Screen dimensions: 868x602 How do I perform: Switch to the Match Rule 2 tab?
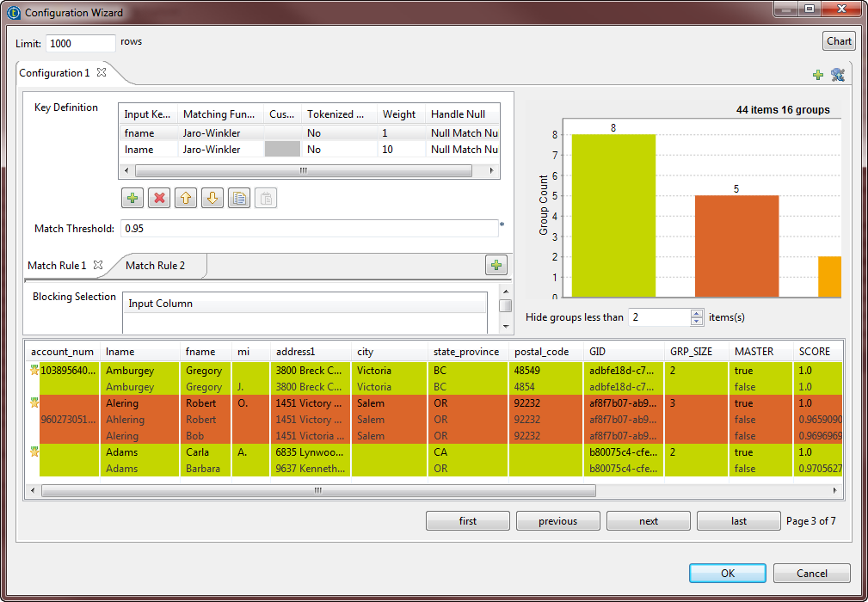click(155, 266)
